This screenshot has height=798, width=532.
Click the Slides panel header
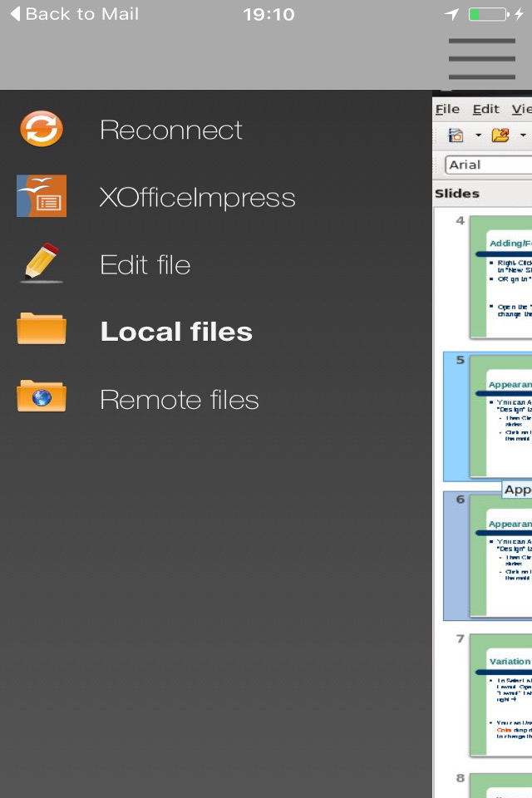(457, 194)
